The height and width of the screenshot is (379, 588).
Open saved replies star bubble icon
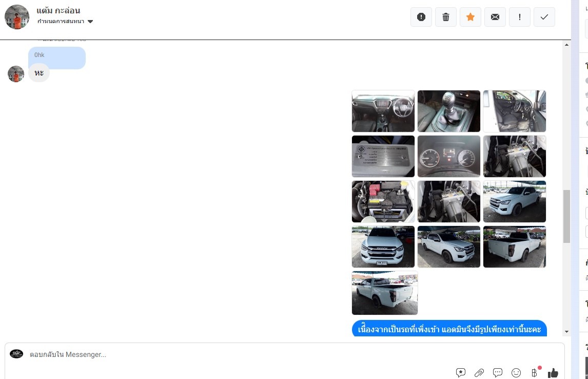pos(461,373)
